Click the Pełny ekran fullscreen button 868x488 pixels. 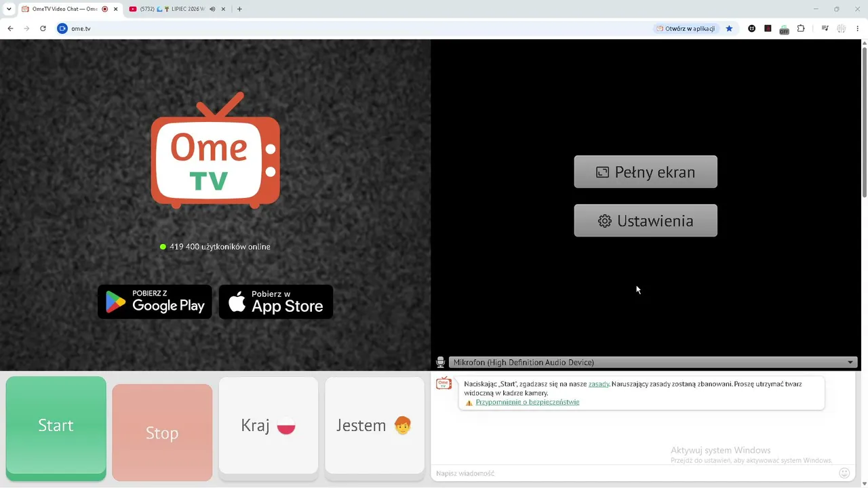coord(646,172)
